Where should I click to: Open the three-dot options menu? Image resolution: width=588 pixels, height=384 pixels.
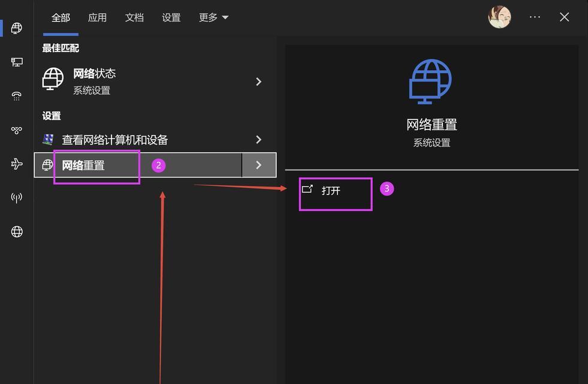(535, 17)
